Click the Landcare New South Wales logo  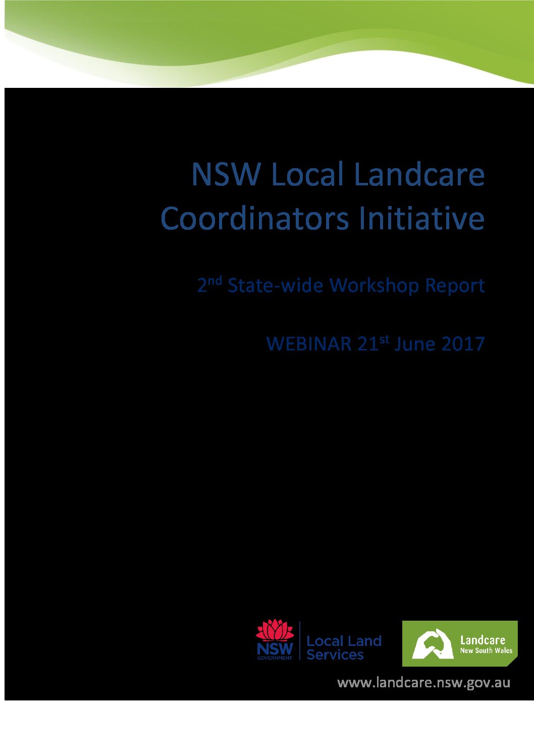(x=460, y=643)
